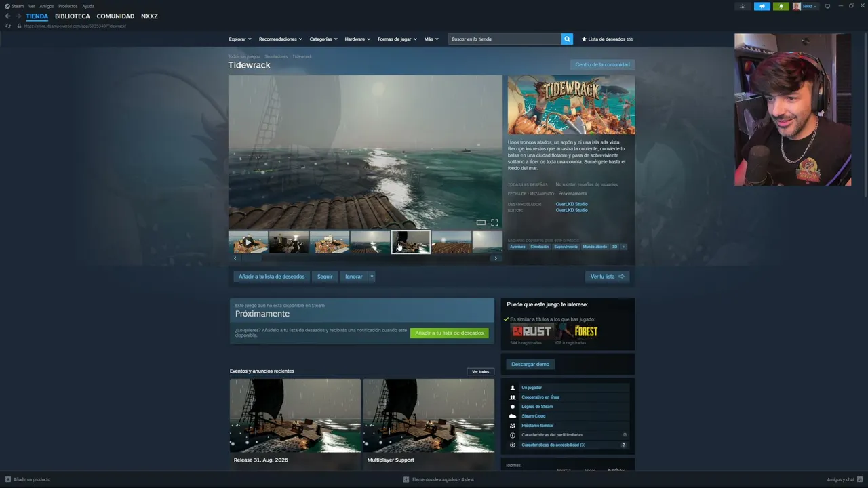The height and width of the screenshot is (488, 868).
Task: Switch to the BIBLIOTECA tab
Action: (x=73, y=16)
